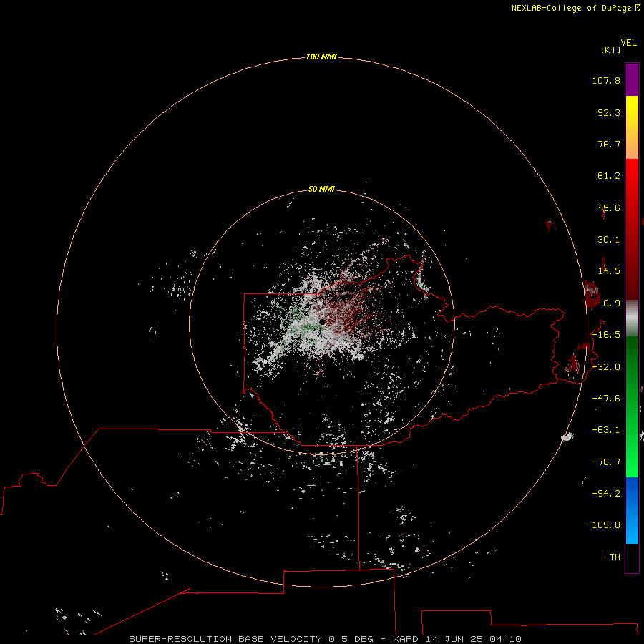
Task: Click the 50 NMI range ring label
Action: [321, 189]
